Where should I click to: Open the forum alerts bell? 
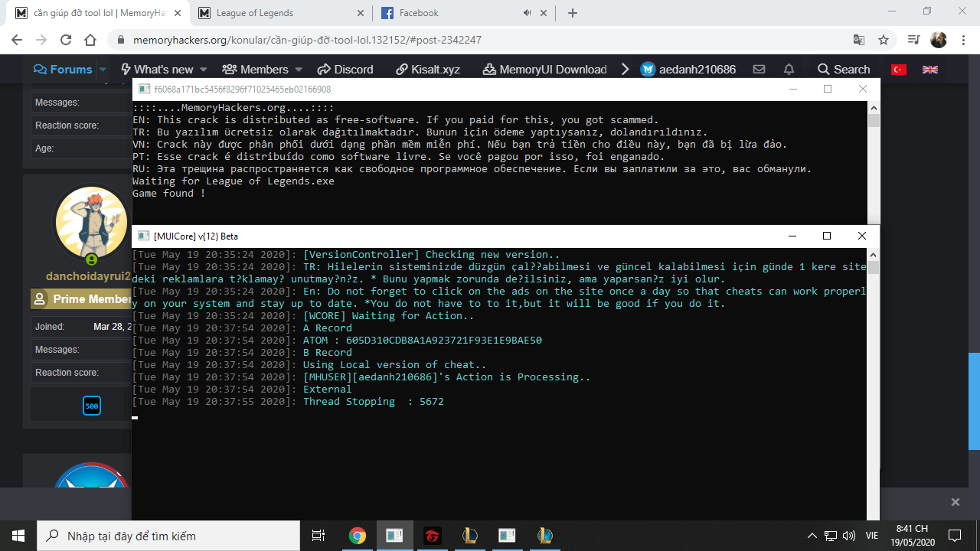click(x=789, y=70)
